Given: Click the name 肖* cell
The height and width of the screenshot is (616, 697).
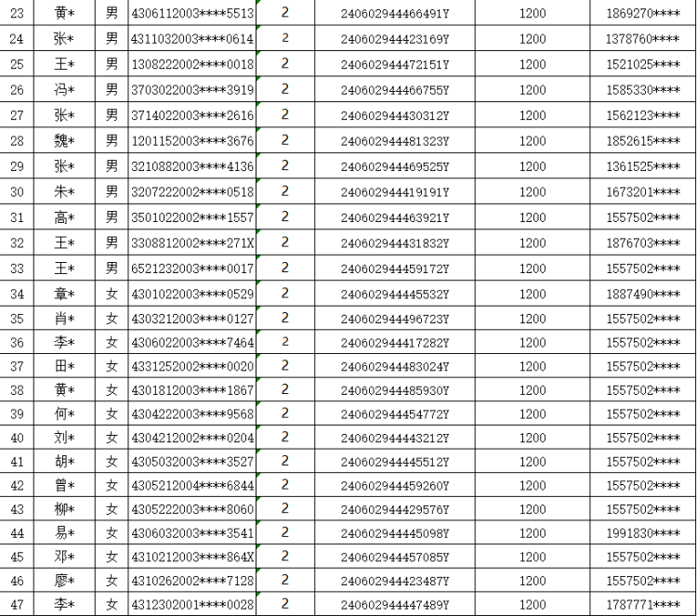Looking at the screenshot, I should [x=64, y=318].
